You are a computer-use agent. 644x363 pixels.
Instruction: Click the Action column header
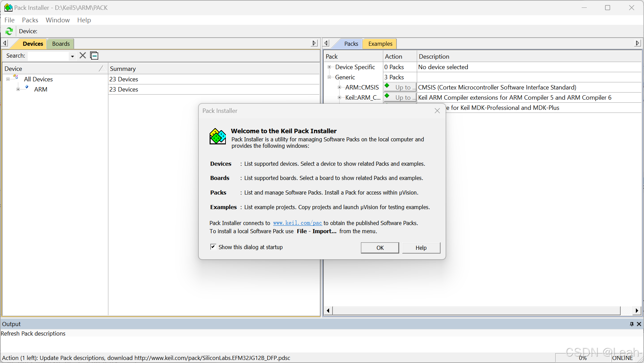pyautogui.click(x=400, y=57)
